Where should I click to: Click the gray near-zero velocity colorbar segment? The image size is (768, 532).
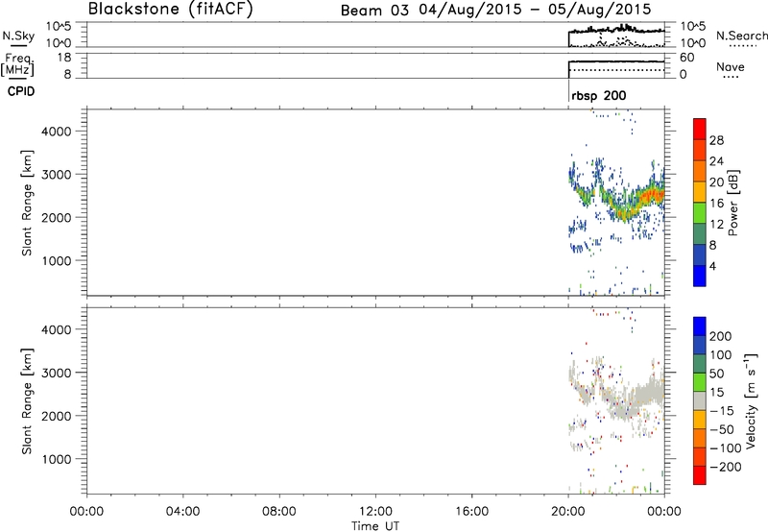[x=700, y=400]
